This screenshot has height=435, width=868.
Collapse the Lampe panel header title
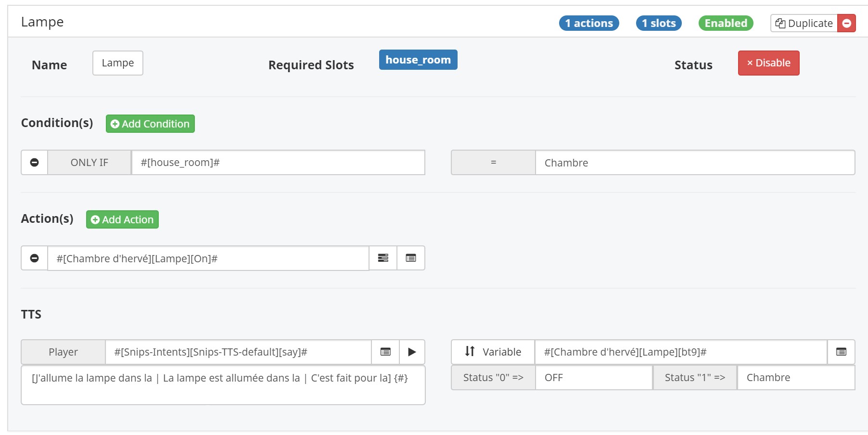coord(42,22)
